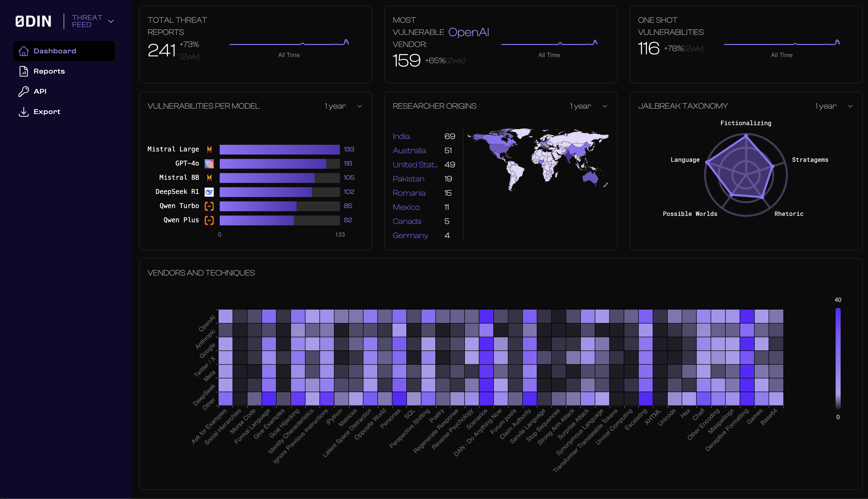Screen dimensions: 868x499
Task: Click the Reports document icon
Action: pyautogui.click(x=24, y=71)
